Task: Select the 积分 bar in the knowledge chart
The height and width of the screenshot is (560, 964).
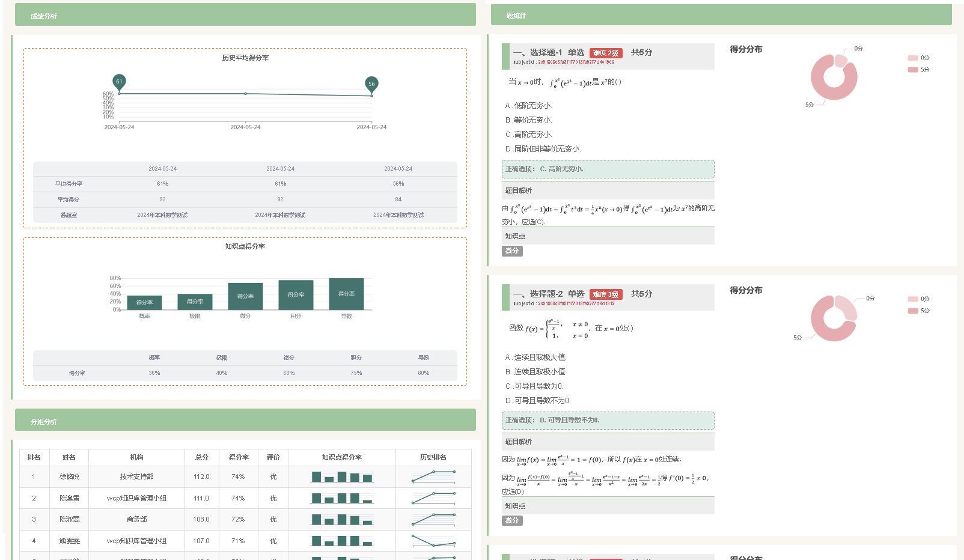Action: tap(296, 295)
